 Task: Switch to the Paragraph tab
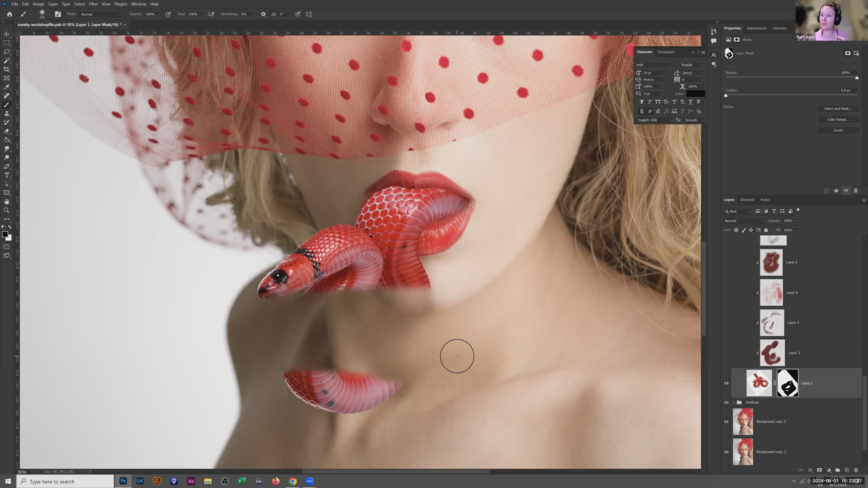point(666,52)
